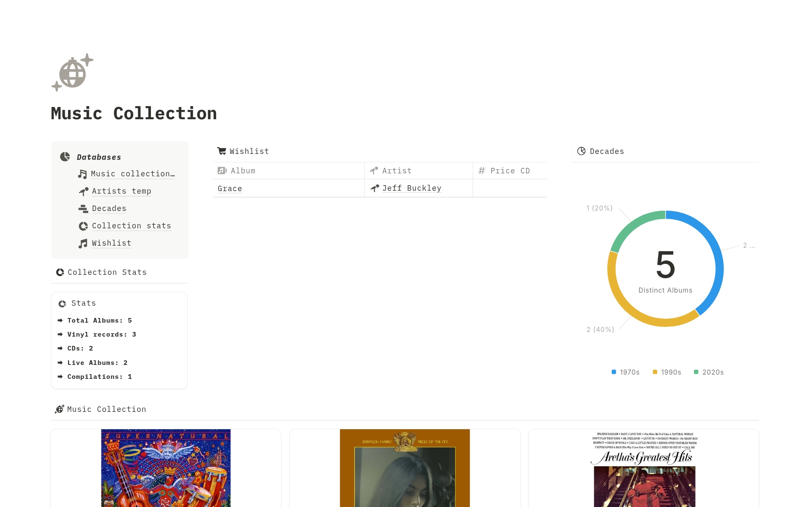Open the Collection stats database link
The image size is (812, 507).
tap(131, 226)
